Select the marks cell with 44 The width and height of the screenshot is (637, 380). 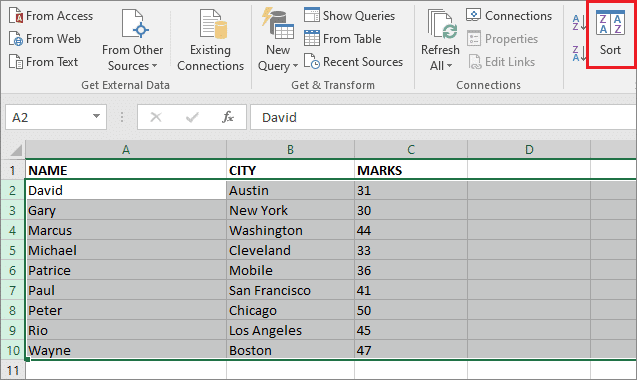click(x=411, y=230)
